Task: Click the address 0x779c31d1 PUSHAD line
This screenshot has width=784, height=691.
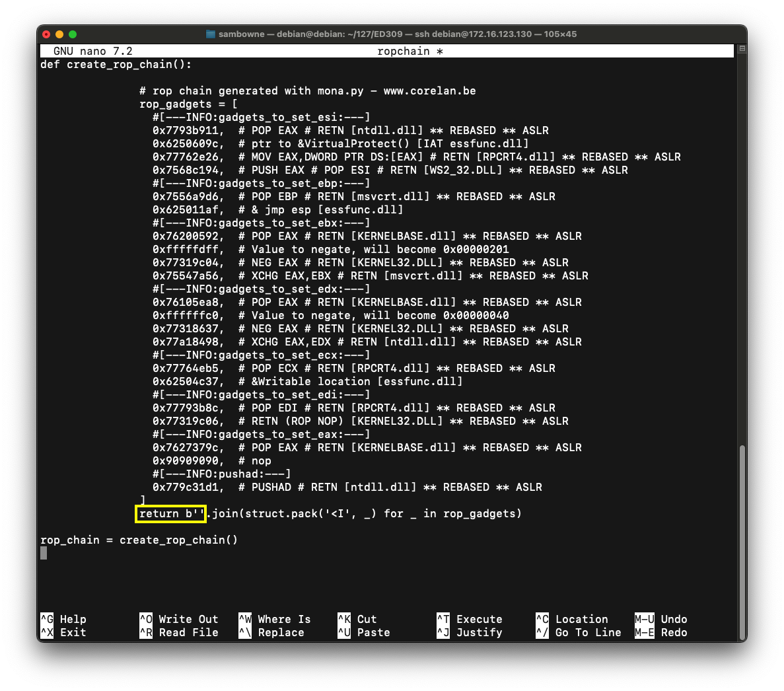Action: pyautogui.click(x=347, y=487)
